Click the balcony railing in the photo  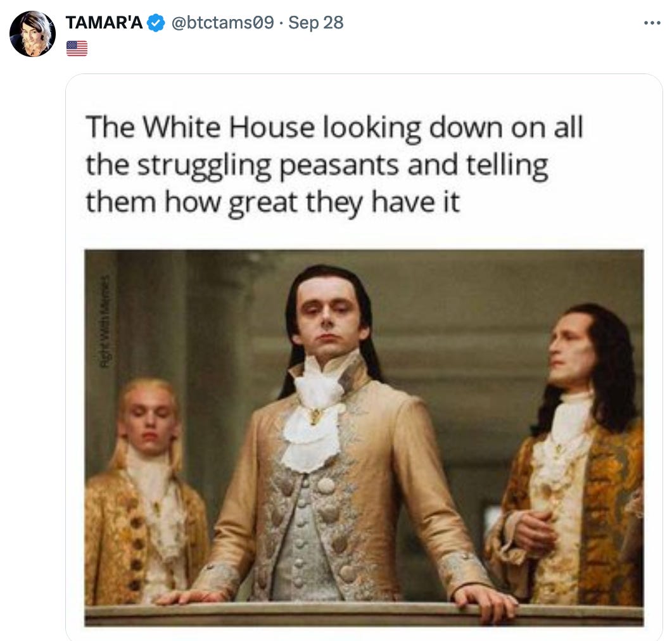point(364,614)
